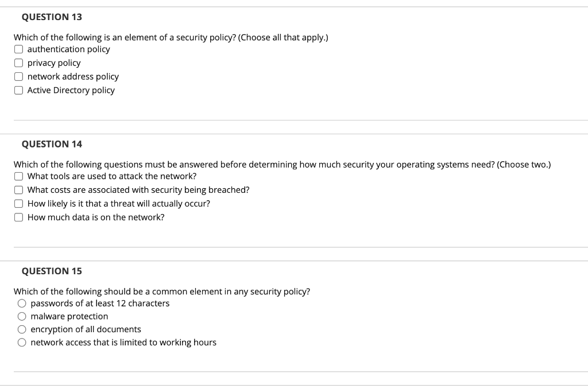This screenshot has height=389, width=588.
Task: Check 'How likely is it that a threat will occur?'
Action: tap(19, 204)
